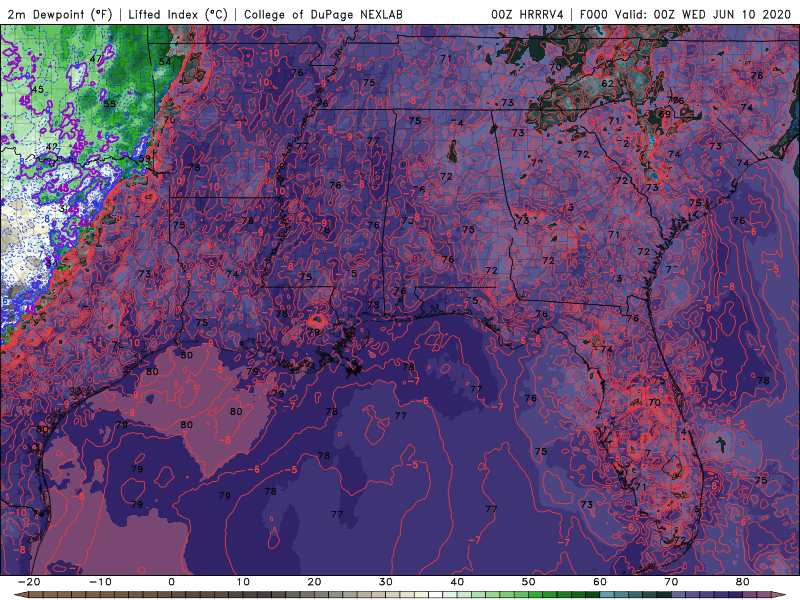Click the "College of DuPage NEXLAB" label
Screen dimensions: 800x600
pos(323,14)
